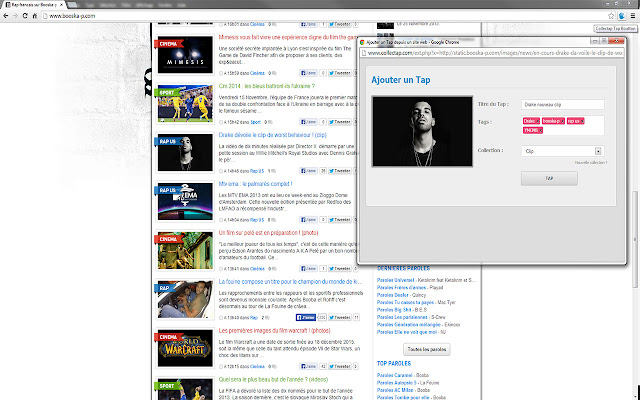Open article Un film sur pelé est en préparation
The height and width of the screenshot is (400, 640).
[x=268, y=233]
